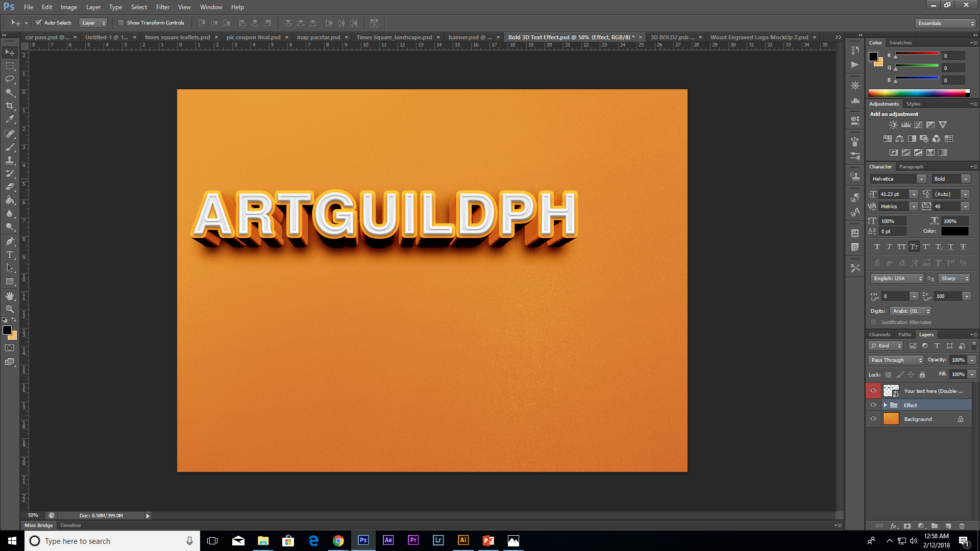Enable Show Transform Controls checkbox
This screenshot has height=551, width=980.
point(121,23)
